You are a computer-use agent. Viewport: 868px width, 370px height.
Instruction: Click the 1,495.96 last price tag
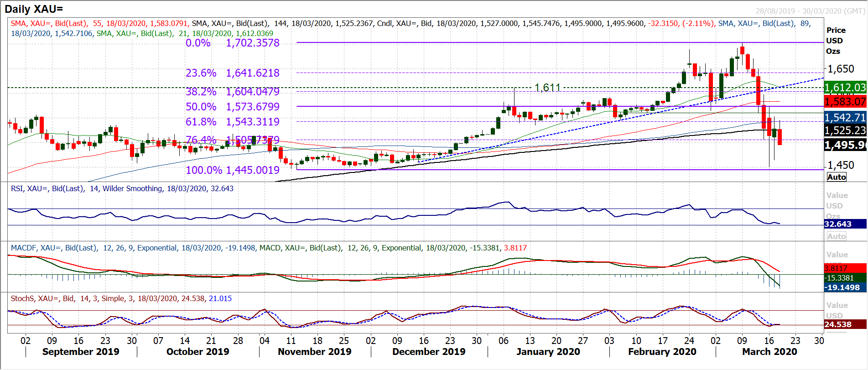[845, 145]
